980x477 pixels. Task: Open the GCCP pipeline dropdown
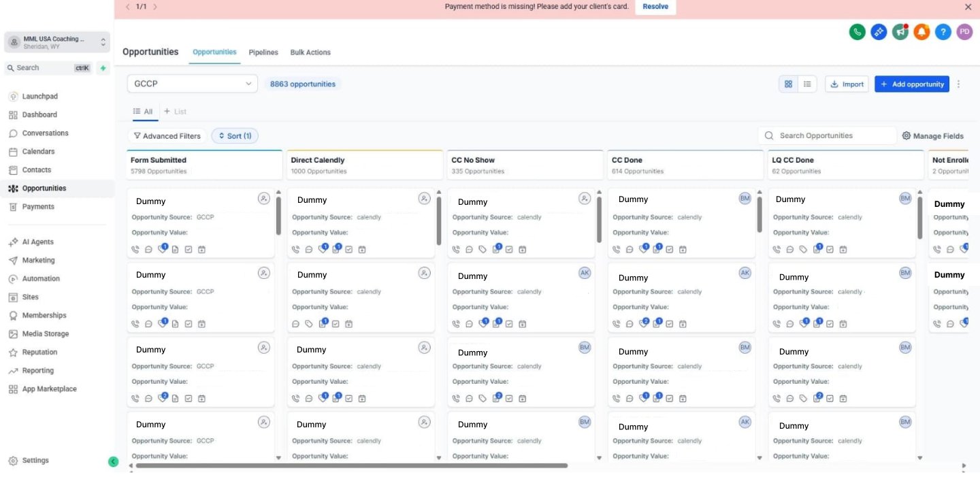[193, 84]
